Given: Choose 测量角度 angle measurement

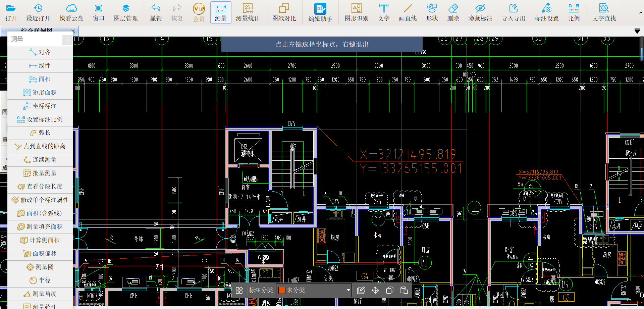Looking at the screenshot, I should point(40,294).
